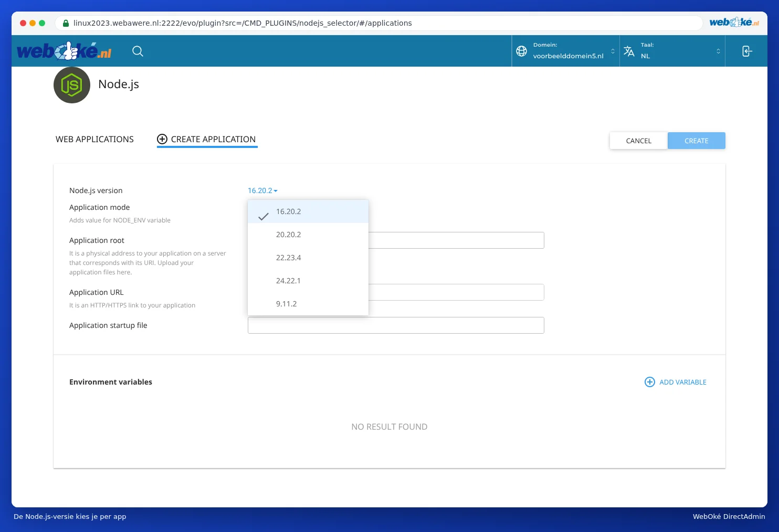Focus the Application root input field

tap(456, 240)
